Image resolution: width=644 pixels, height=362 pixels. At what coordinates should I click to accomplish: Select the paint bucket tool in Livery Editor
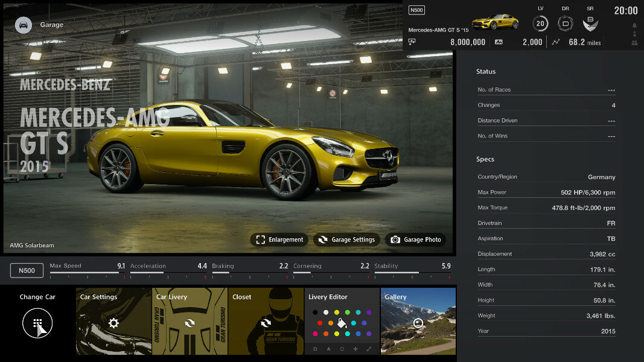[x=342, y=323]
